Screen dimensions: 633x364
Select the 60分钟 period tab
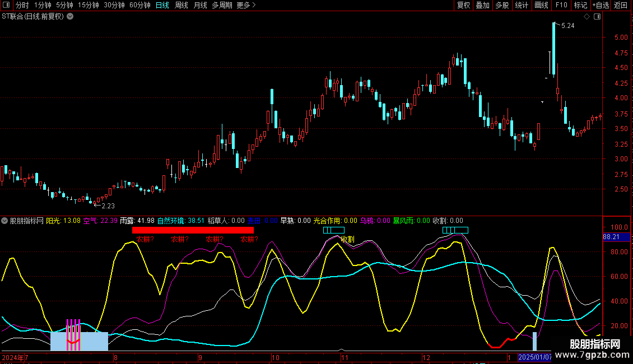pos(140,5)
